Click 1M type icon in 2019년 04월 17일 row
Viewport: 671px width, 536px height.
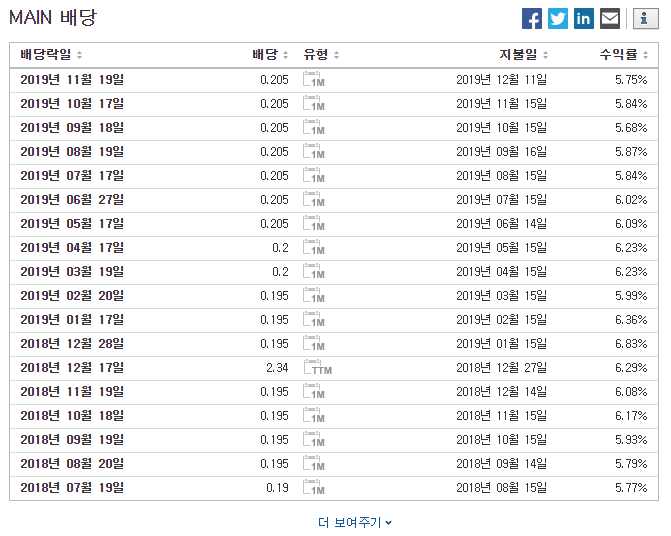click(314, 247)
